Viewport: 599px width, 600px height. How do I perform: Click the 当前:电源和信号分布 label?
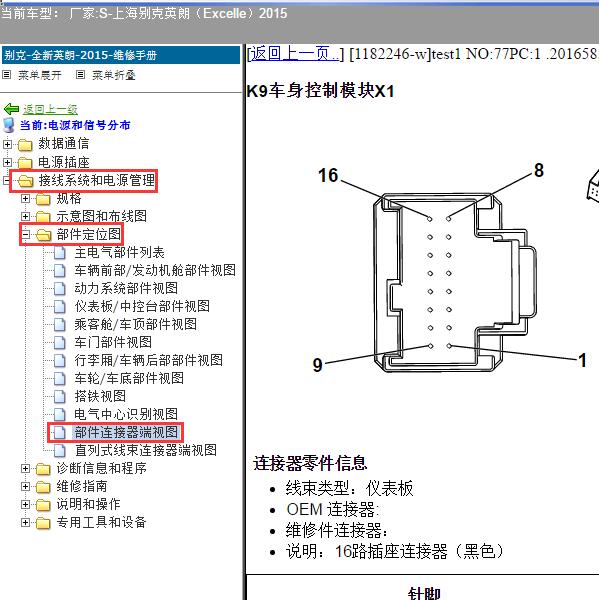pos(75,126)
